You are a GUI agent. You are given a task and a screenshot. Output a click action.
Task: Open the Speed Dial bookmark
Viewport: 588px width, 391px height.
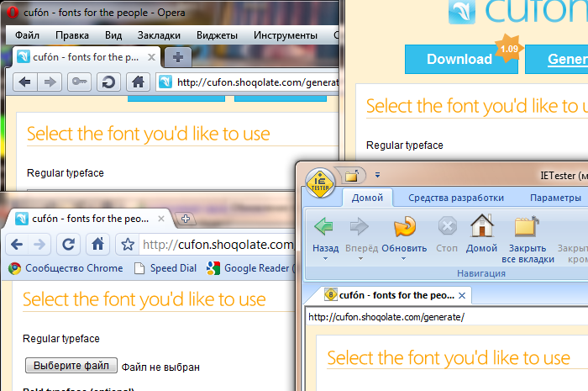click(x=165, y=268)
